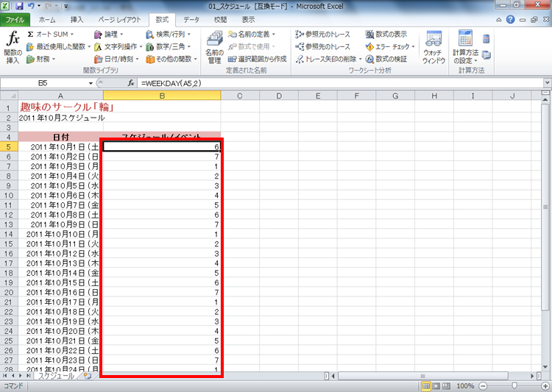552x392 pixels.
Task: Open More Functions (その他の関数)
Action: [x=171, y=59]
